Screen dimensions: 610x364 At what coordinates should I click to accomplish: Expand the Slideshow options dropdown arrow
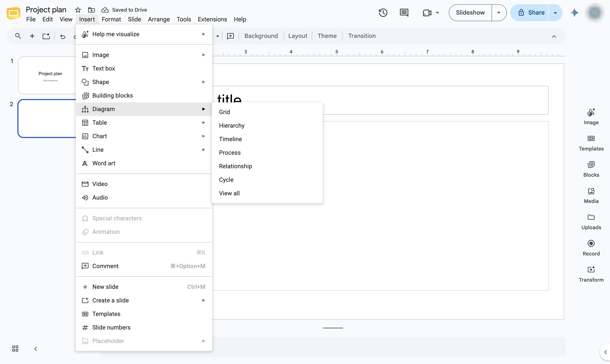[x=499, y=12]
